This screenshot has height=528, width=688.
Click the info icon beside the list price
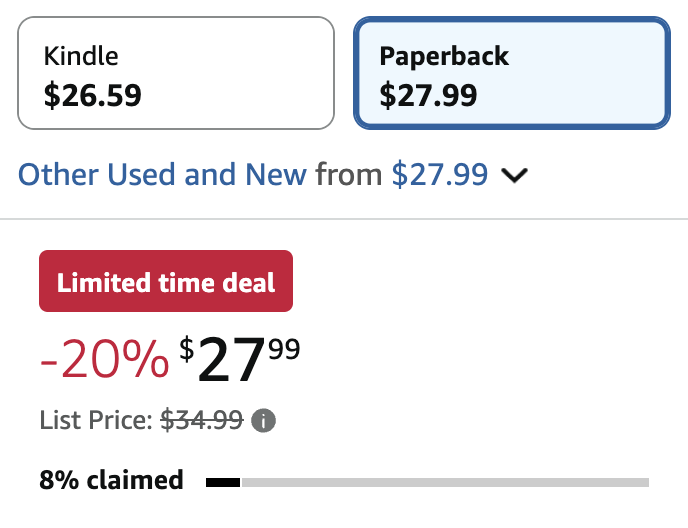pos(263,421)
